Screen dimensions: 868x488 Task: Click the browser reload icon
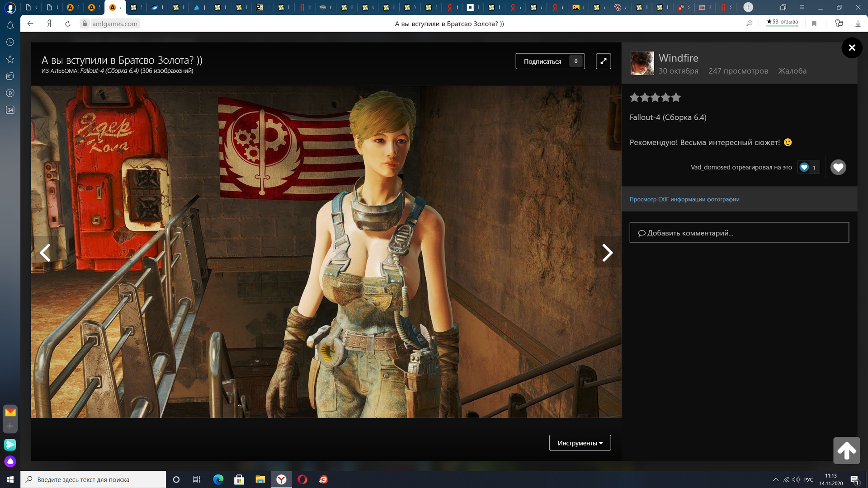click(68, 23)
